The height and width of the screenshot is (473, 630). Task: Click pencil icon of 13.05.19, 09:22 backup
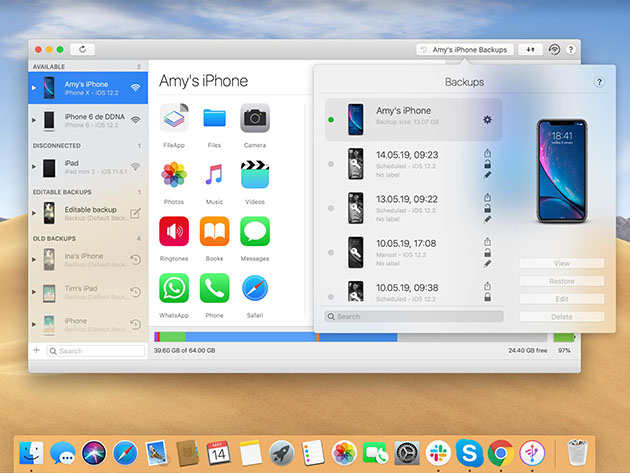tap(487, 219)
